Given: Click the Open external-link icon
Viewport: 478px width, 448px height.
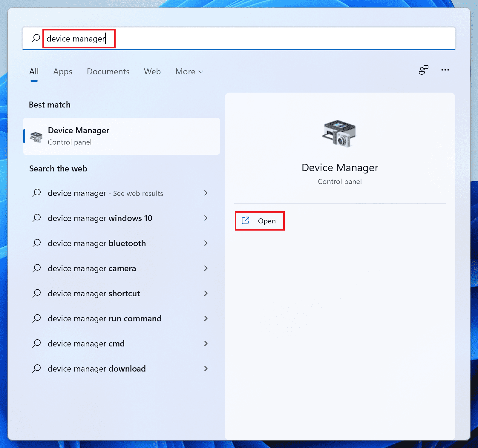Looking at the screenshot, I should tap(246, 221).
